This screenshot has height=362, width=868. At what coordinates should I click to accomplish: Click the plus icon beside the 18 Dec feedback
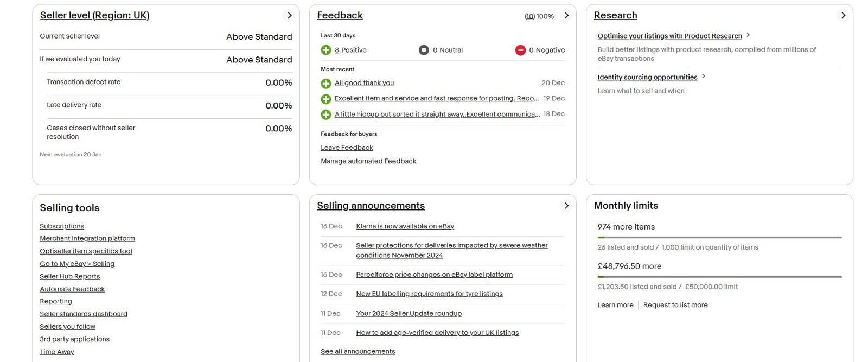coord(326,115)
